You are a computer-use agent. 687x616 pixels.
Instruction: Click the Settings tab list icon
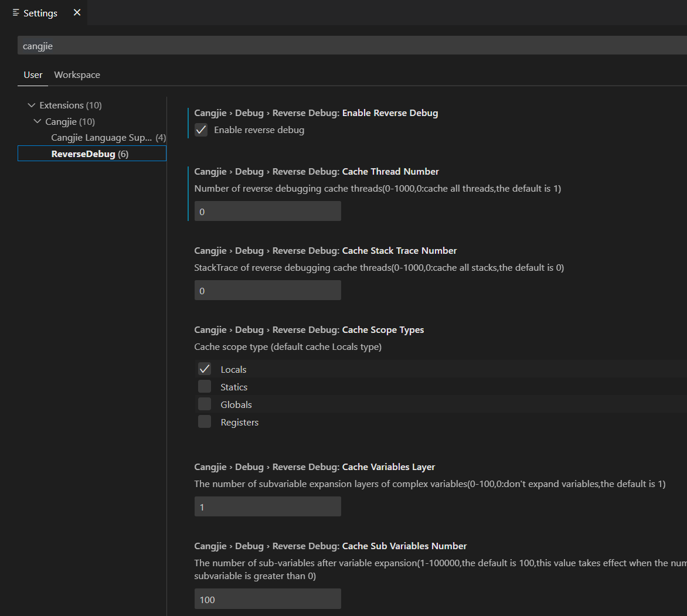pyautogui.click(x=16, y=13)
